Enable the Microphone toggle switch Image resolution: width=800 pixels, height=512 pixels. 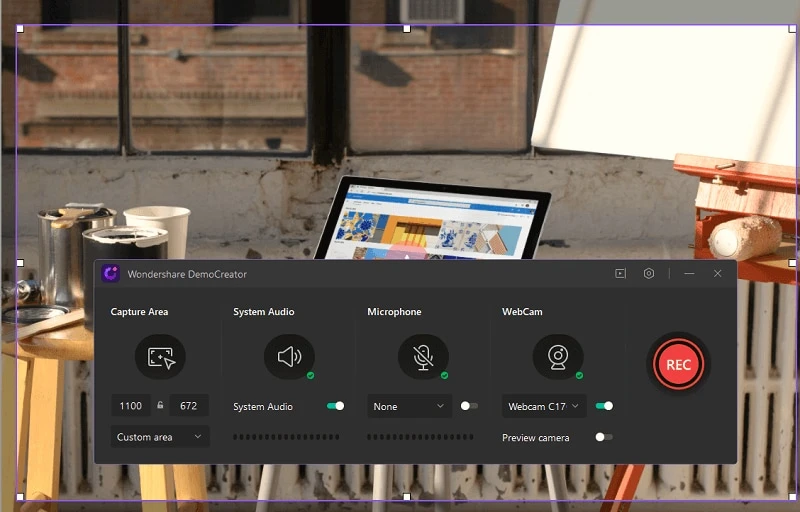[468, 406]
